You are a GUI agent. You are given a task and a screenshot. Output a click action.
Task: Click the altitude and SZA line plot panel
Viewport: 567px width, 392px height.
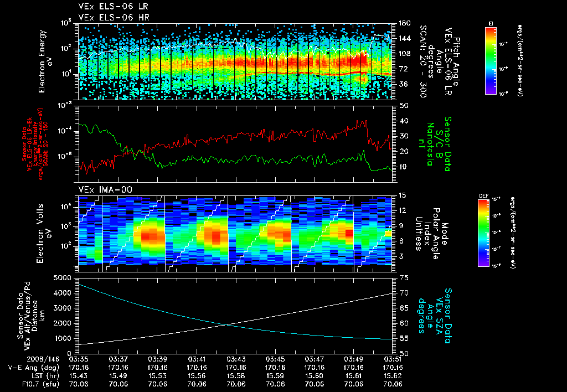point(235,316)
